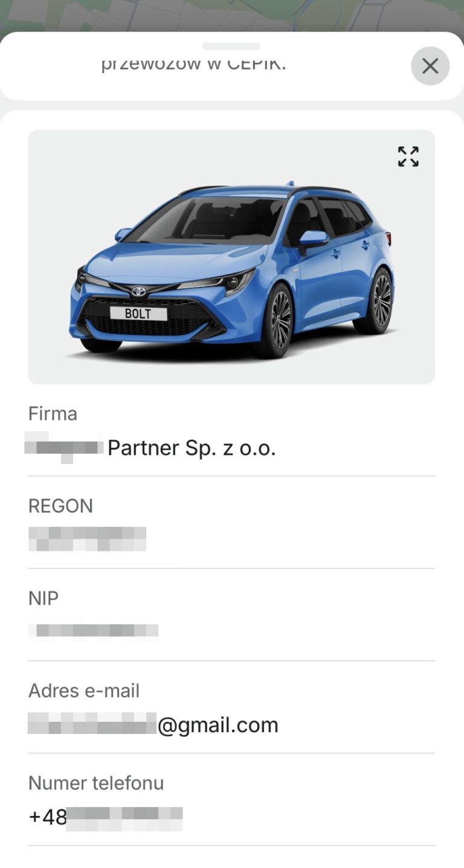Screen dimensions: 464x868
Task: Tap the sheet drag handle at top
Action: [231, 46]
